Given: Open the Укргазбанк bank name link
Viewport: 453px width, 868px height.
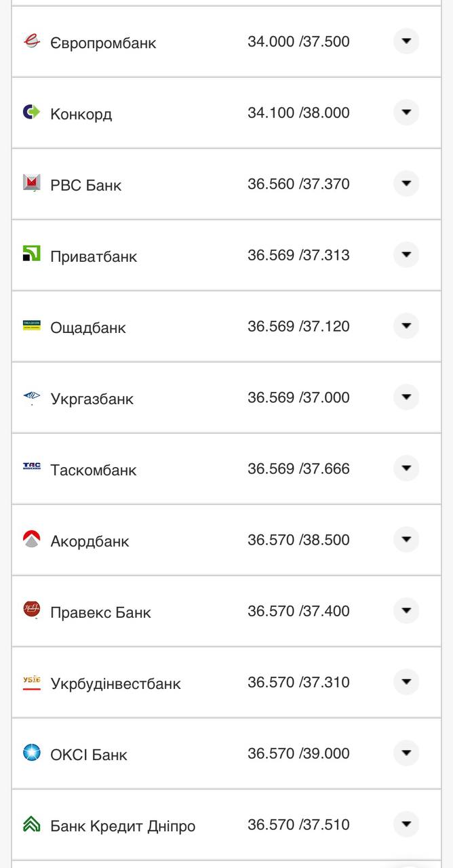Looking at the screenshot, I should pos(92,399).
